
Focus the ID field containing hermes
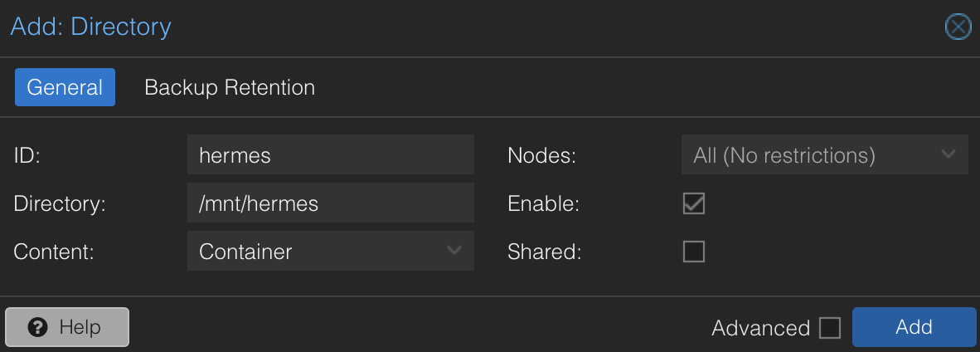pos(330,155)
